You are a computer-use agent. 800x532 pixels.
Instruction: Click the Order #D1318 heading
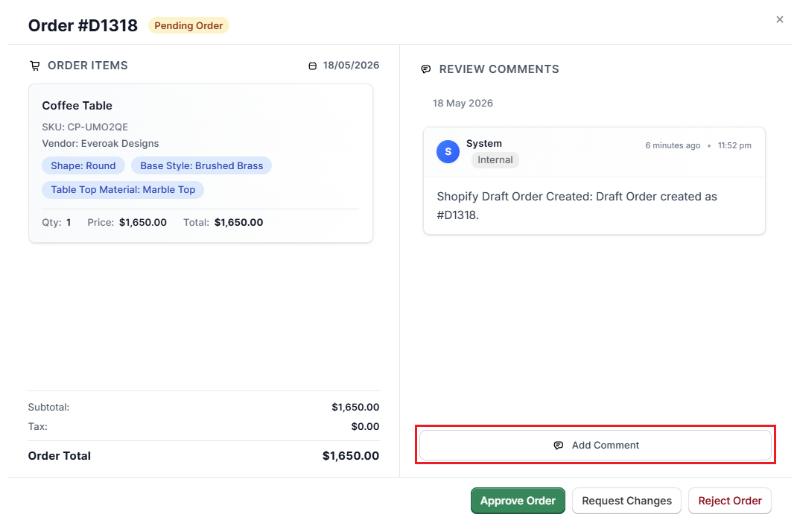83,25
